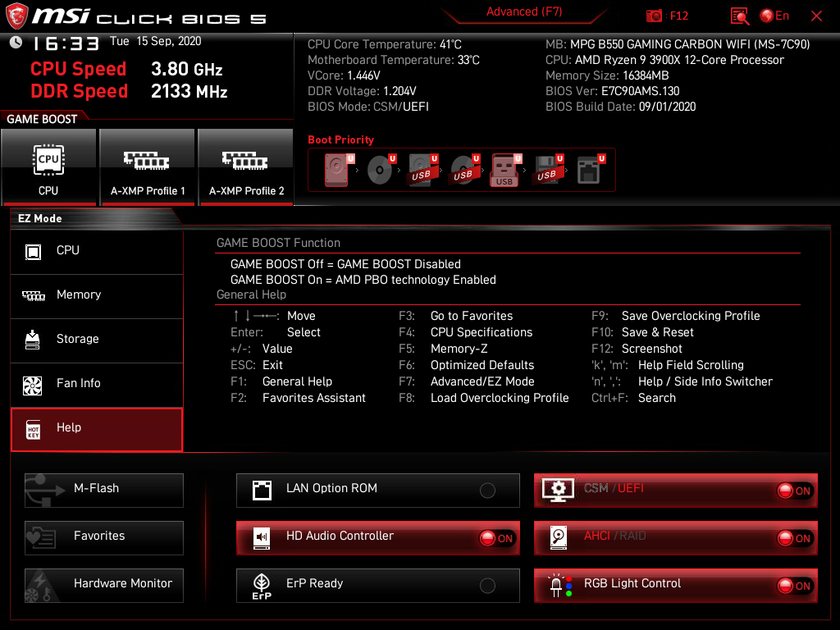The height and width of the screenshot is (630, 840).
Task: Take a screenshot with the F12 camera icon
Action: 654,16
